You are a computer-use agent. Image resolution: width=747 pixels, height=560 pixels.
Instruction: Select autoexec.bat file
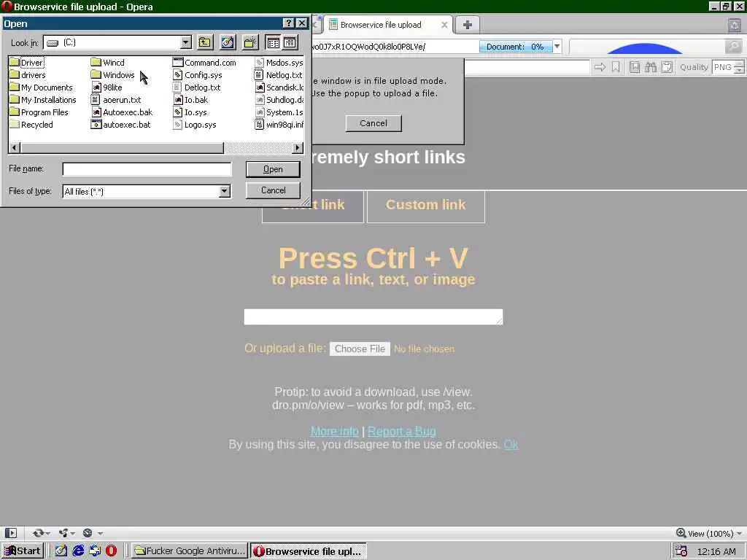point(121,124)
